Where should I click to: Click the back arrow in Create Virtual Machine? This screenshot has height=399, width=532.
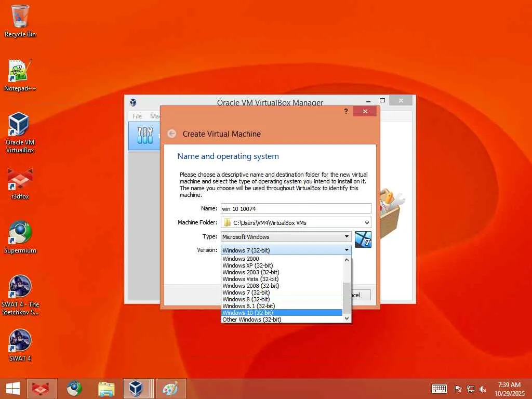pyautogui.click(x=172, y=134)
